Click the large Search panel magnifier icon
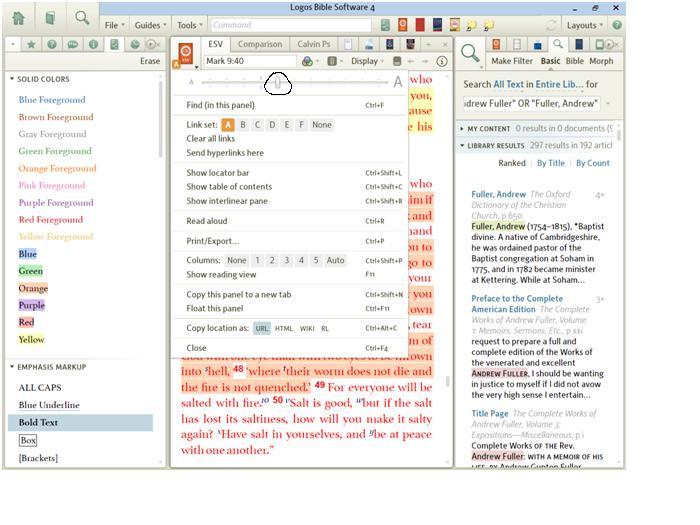 tap(470, 53)
